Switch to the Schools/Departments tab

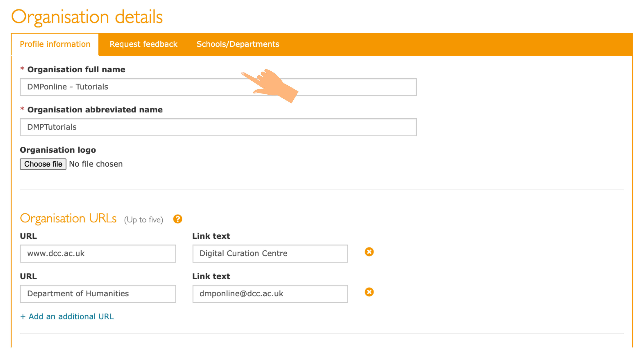238,44
